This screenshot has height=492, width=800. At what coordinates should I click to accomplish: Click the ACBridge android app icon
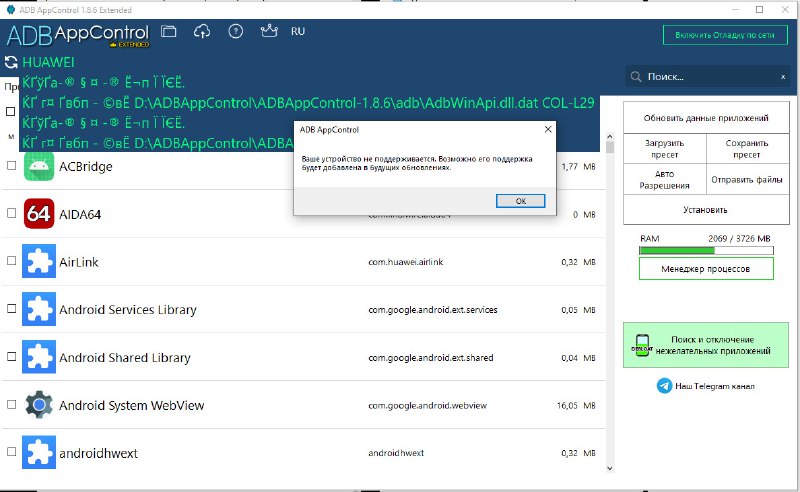point(39,166)
